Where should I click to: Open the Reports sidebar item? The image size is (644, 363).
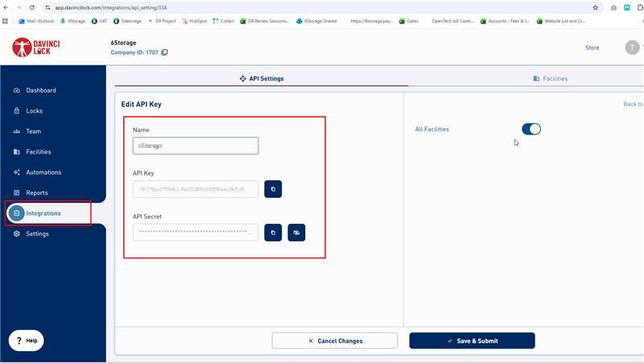(x=36, y=193)
